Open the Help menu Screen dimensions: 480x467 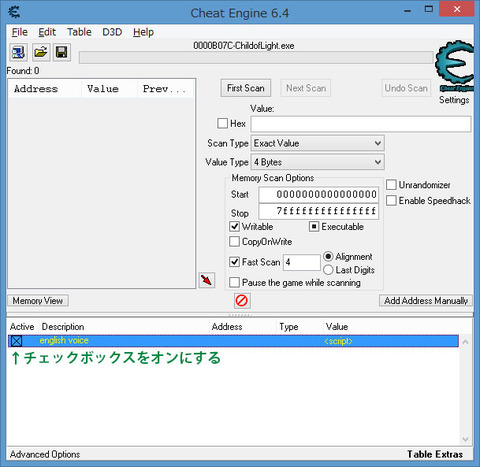point(143,32)
